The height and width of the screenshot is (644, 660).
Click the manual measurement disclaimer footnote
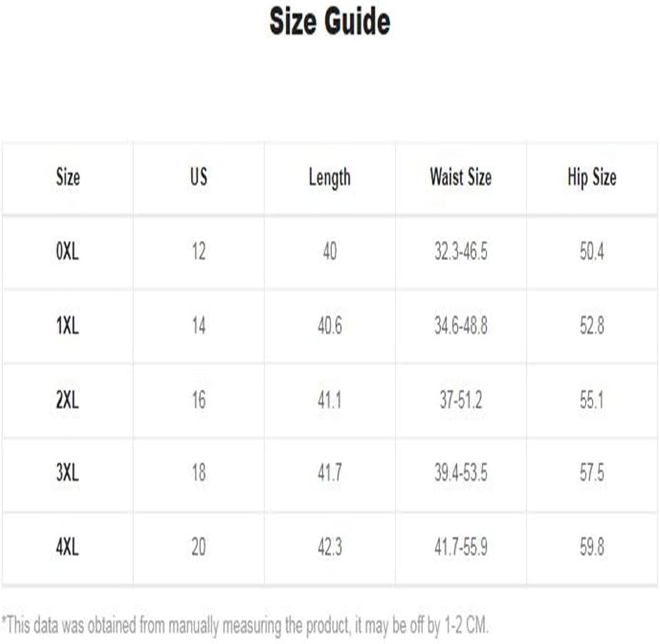(x=245, y=625)
